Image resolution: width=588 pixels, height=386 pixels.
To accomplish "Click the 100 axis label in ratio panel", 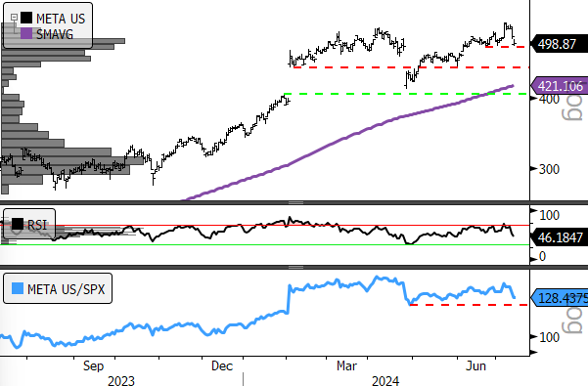I will pos(550,337).
